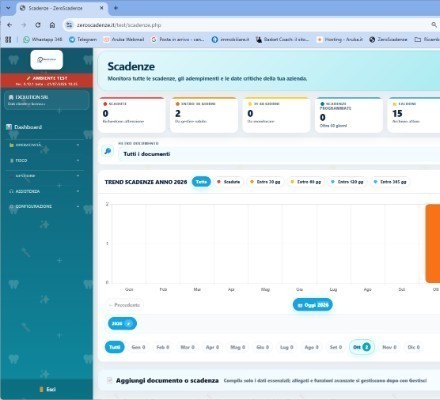Toggle the Entro 30 gg filter chip

pyautogui.click(x=265, y=182)
